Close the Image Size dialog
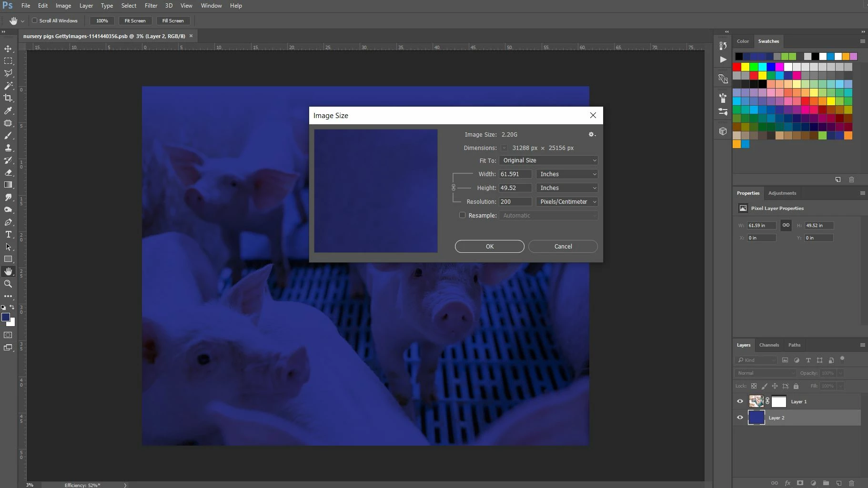Screen dimensions: 868x488 [593, 115]
